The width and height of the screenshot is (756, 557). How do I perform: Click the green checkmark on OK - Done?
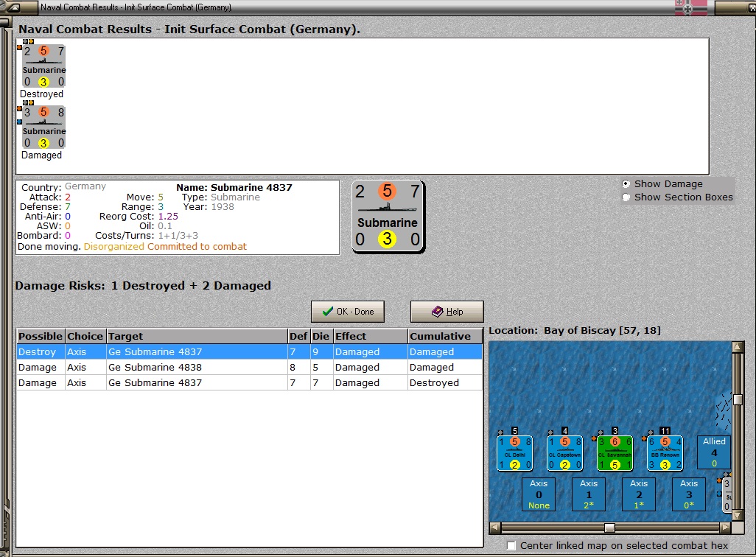click(x=327, y=312)
